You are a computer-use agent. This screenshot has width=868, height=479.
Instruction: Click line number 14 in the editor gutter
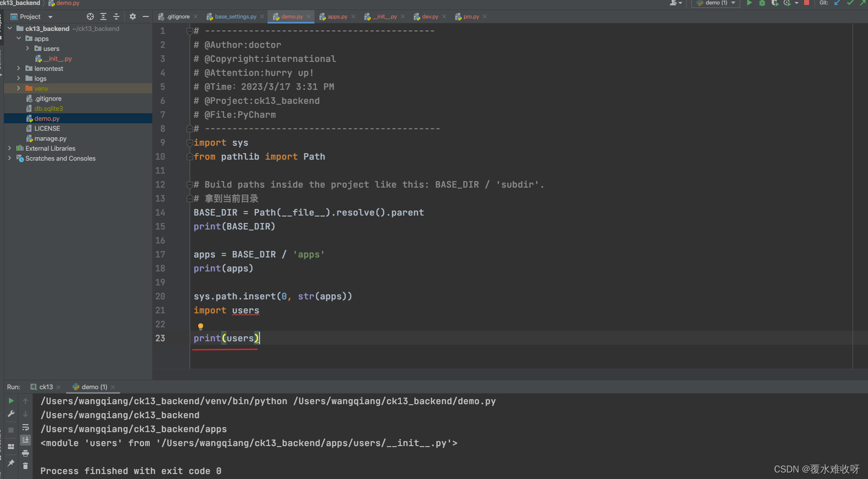click(x=160, y=213)
